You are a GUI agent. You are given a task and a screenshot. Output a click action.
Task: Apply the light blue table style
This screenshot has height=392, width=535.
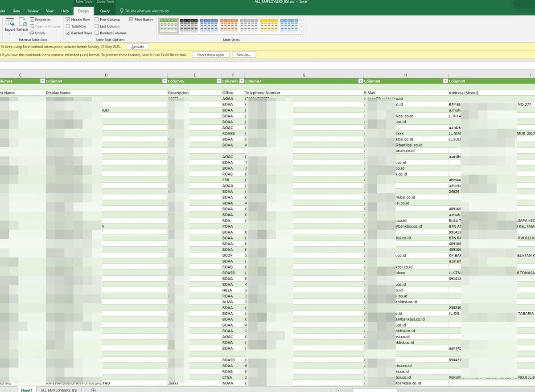click(289, 24)
